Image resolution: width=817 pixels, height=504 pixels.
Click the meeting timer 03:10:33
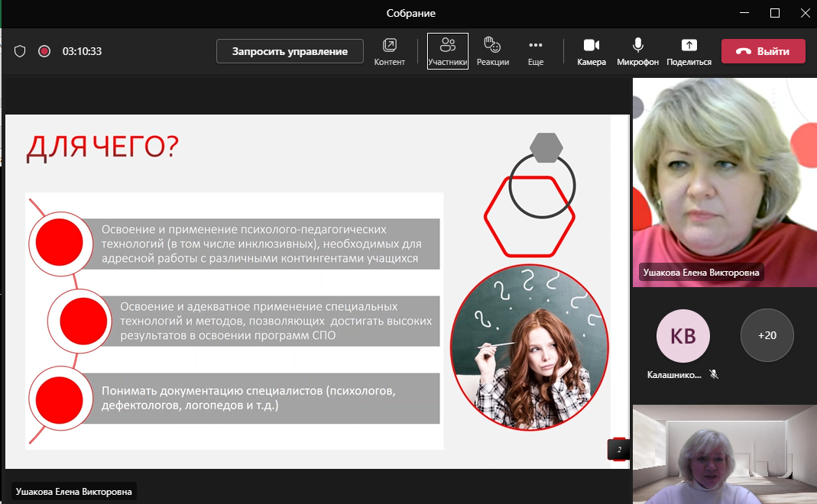point(82,51)
